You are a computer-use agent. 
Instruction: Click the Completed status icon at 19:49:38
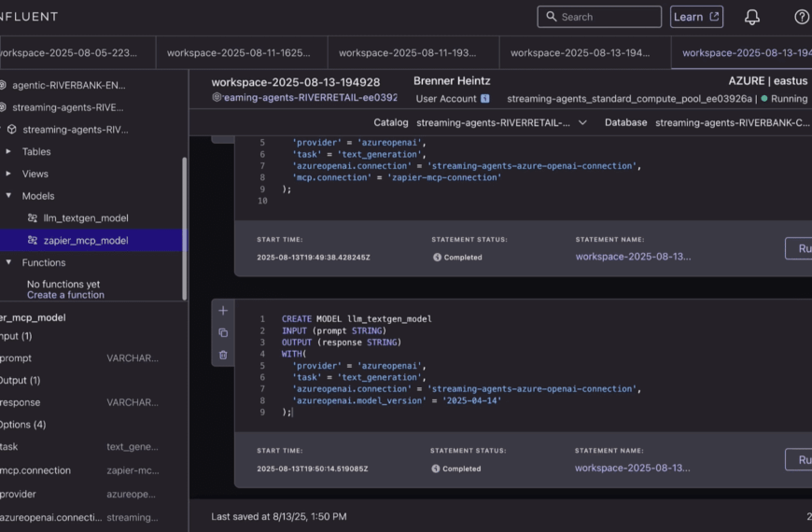(437, 257)
